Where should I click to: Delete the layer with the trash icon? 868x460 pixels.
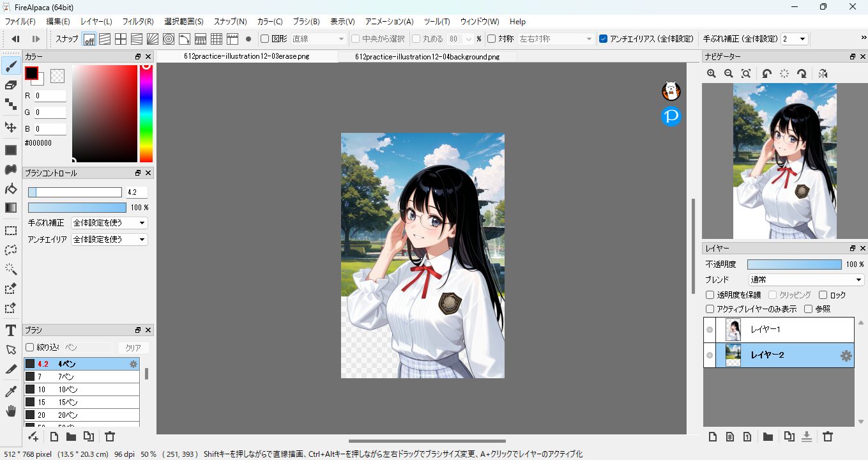coord(828,437)
